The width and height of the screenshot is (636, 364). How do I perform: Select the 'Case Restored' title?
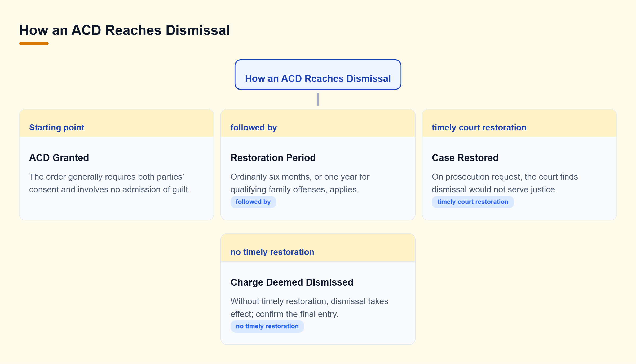pos(465,158)
